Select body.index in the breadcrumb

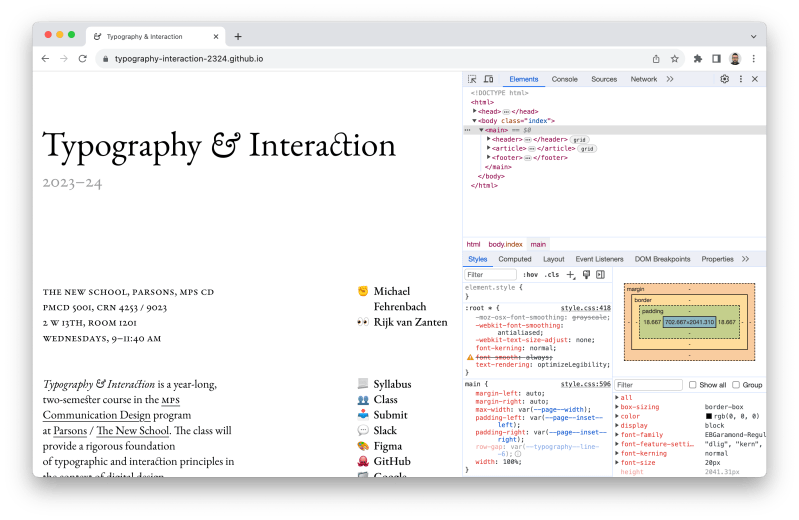(505, 244)
